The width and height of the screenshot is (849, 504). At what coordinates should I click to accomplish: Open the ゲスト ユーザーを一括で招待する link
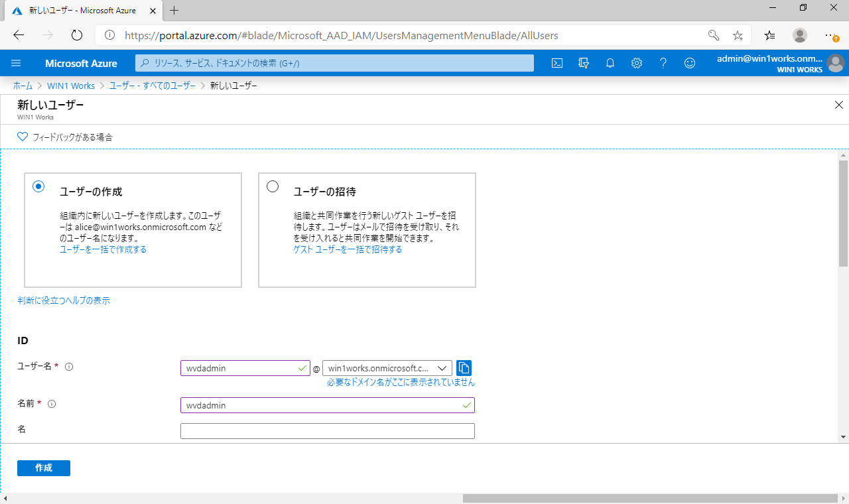coord(348,249)
